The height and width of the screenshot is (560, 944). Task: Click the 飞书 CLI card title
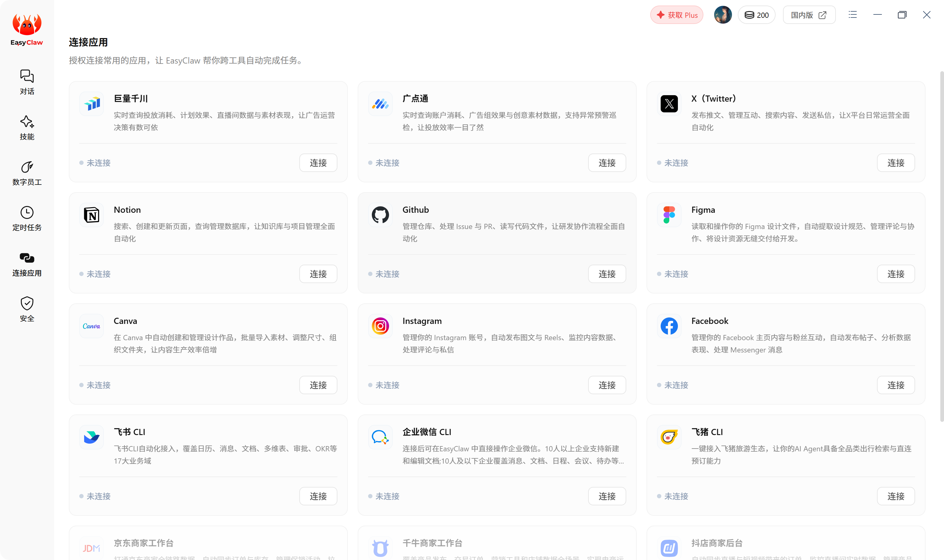(x=129, y=432)
